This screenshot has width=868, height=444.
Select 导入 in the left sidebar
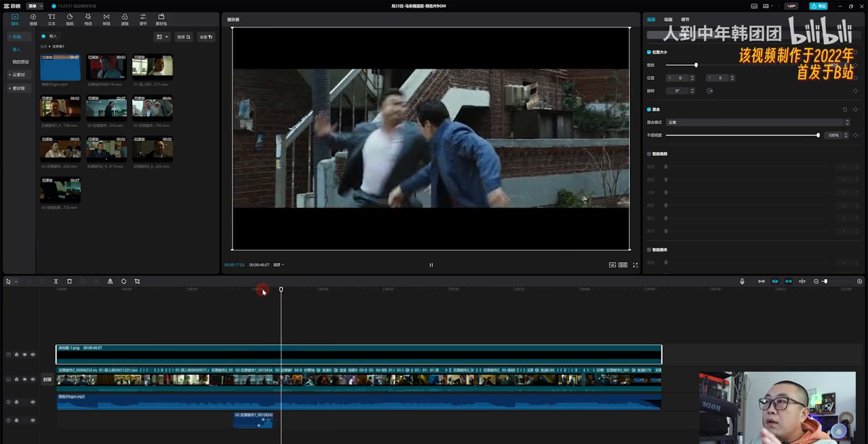click(x=17, y=49)
